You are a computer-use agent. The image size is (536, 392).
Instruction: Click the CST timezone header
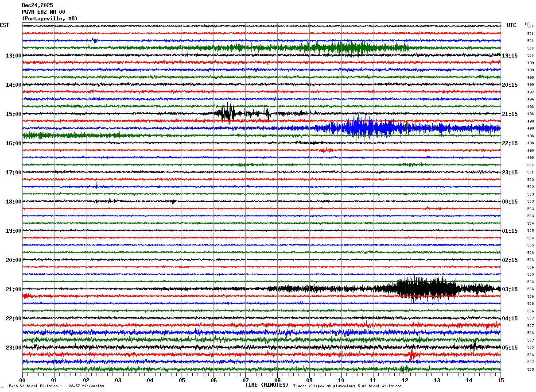tap(4, 25)
